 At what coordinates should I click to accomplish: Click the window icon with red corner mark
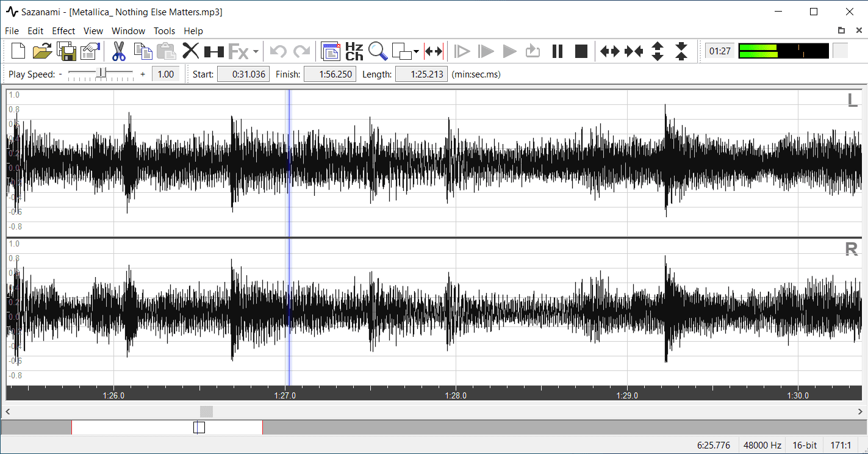[x=331, y=51]
